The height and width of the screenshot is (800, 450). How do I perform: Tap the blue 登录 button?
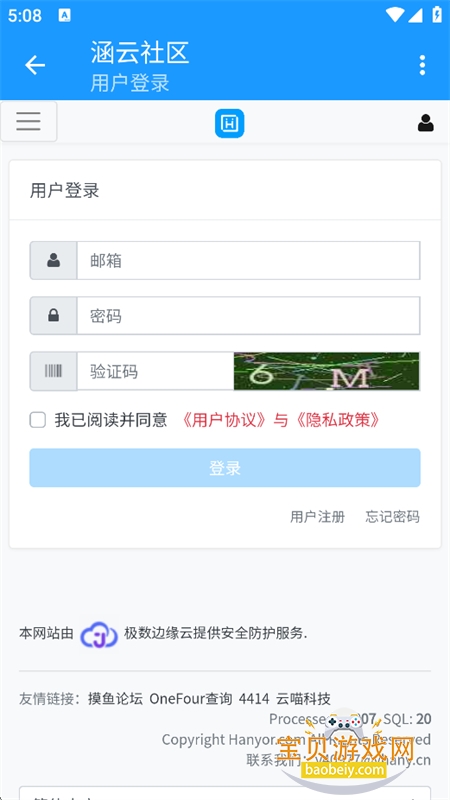225,468
